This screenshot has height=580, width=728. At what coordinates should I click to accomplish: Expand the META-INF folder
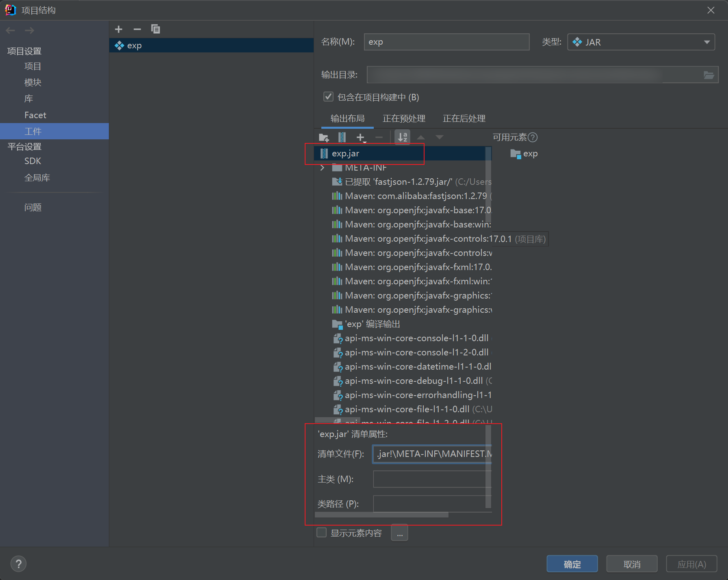(x=323, y=168)
